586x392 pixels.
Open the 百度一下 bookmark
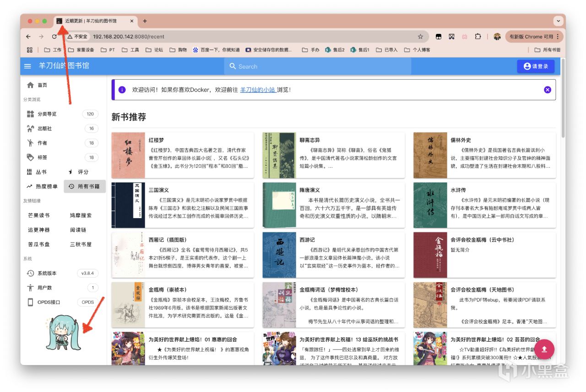(216, 50)
